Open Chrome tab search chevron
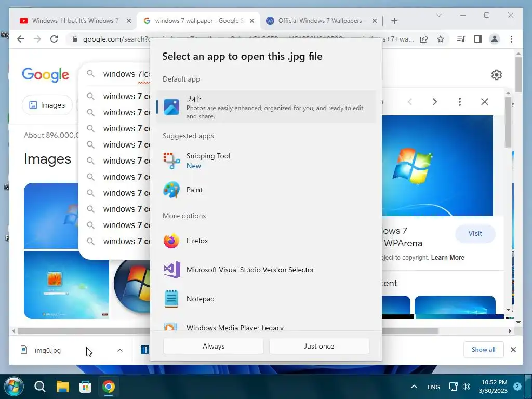This screenshot has width=532, height=399. 438,15
